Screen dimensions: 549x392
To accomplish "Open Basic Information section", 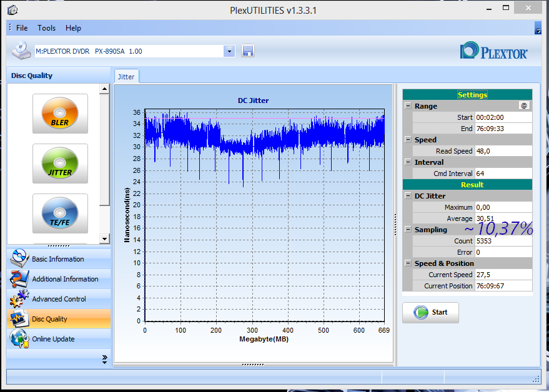I will click(59, 258).
